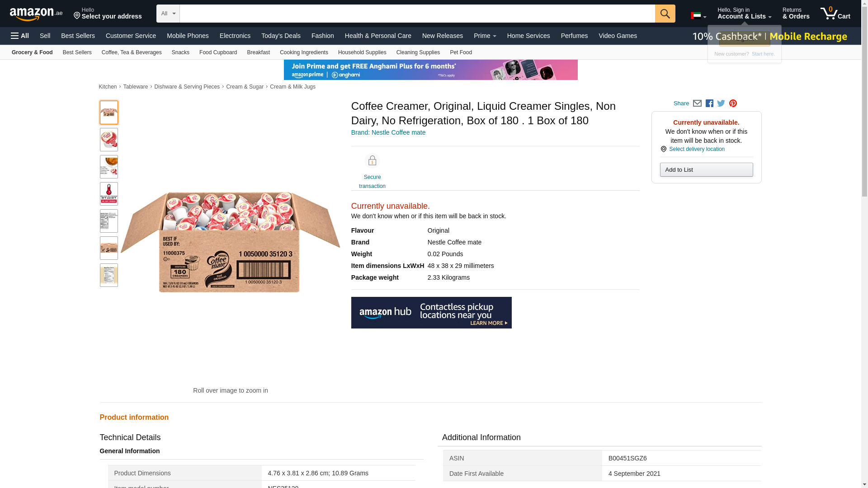Go to Coffee, Tea & Beverages category
This screenshot has height=488, width=868.
click(132, 52)
